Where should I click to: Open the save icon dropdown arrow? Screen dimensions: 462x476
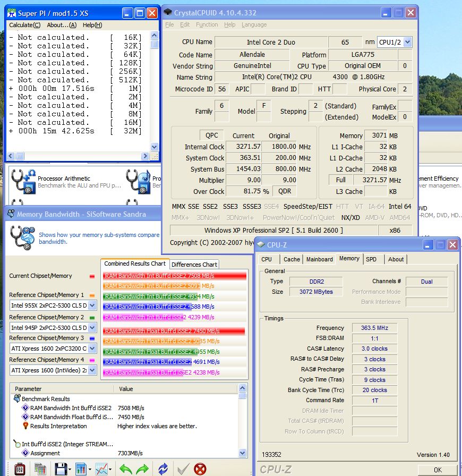[x=70, y=470]
